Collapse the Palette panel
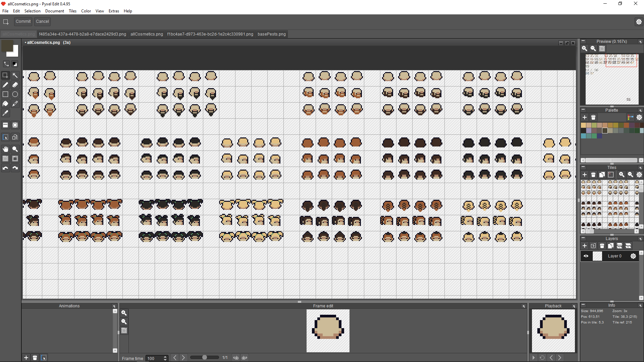 583,110
